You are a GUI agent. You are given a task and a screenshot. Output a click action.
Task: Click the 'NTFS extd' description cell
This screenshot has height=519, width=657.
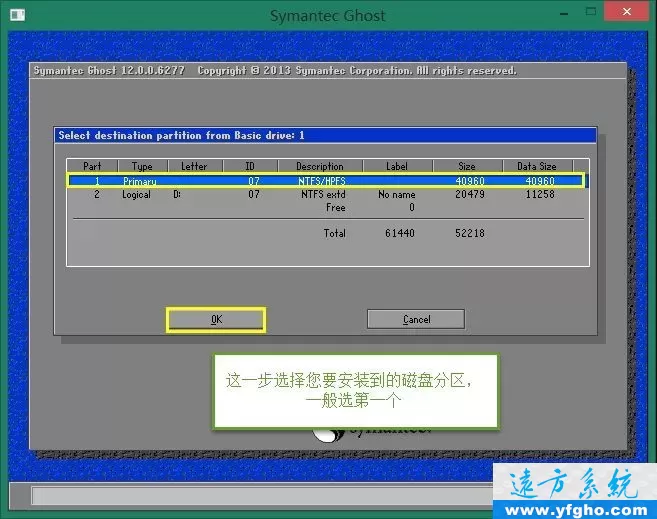click(x=323, y=194)
